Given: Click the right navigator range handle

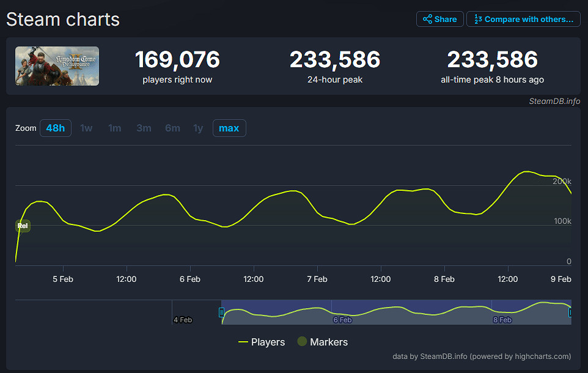Looking at the screenshot, I should [570, 312].
